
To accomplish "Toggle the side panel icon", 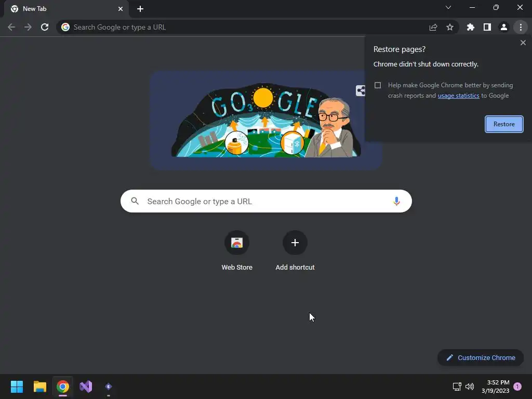I will coord(487,27).
